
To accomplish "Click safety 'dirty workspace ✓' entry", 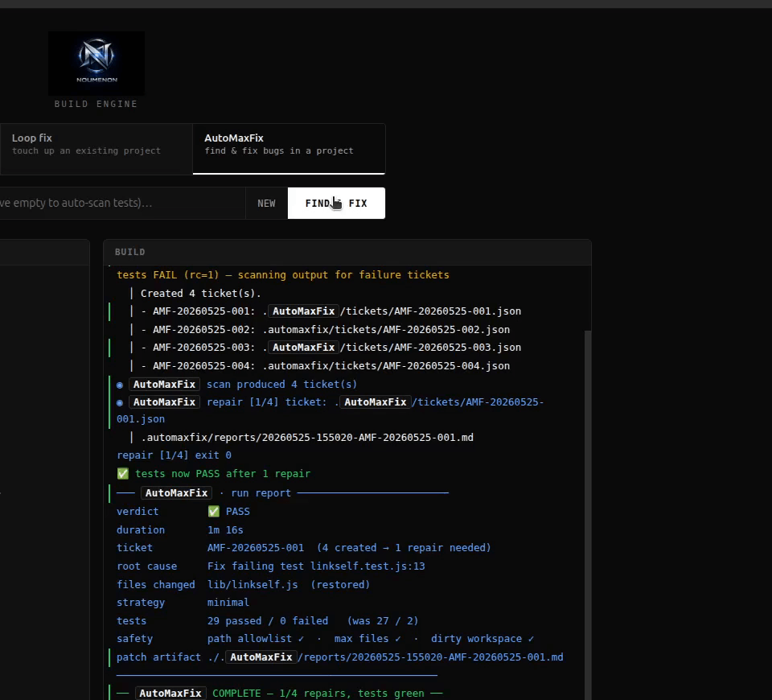I will 482,639.
